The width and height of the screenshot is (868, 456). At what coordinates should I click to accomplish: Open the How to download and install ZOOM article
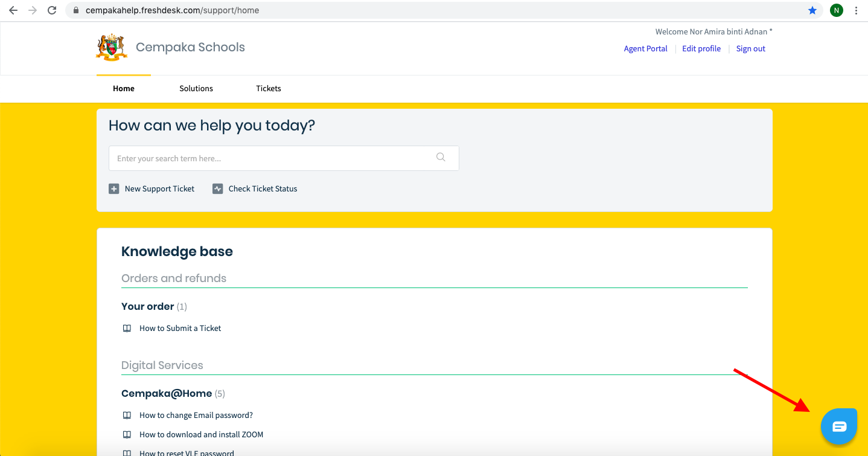[202, 434]
